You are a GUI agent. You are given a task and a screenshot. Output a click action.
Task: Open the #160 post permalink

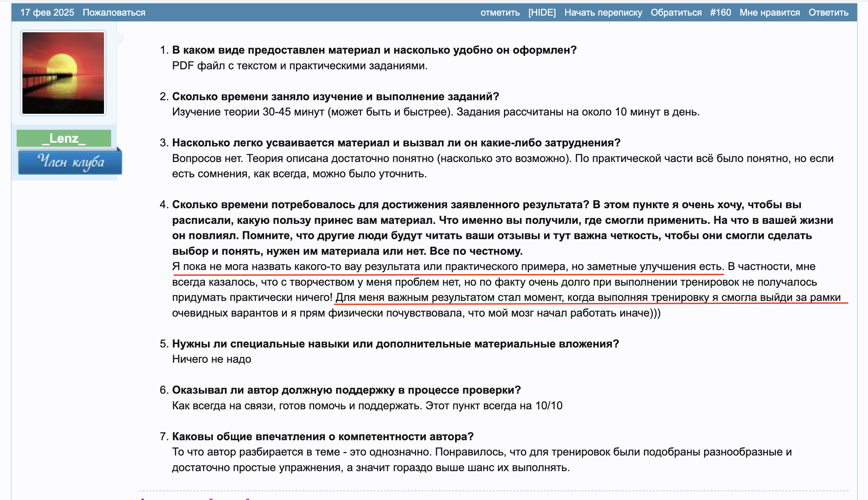click(720, 13)
